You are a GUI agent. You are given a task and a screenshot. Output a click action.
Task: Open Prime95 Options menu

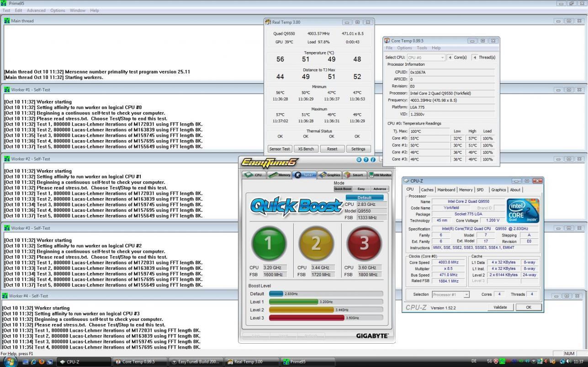pos(58,10)
